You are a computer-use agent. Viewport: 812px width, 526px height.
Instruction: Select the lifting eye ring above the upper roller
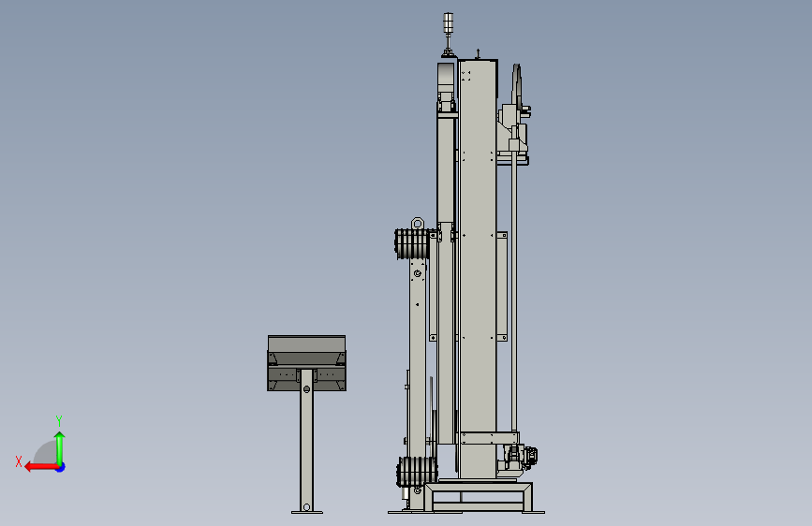(418, 224)
